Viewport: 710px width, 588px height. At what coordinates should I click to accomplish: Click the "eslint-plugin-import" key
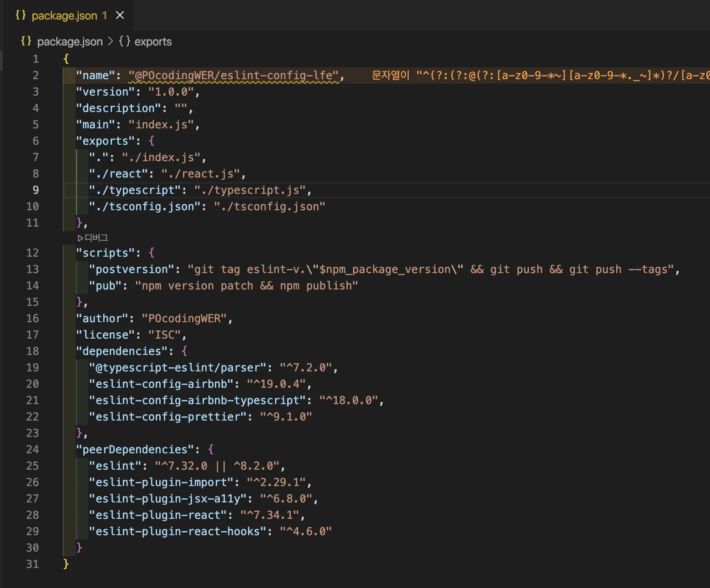click(x=162, y=482)
